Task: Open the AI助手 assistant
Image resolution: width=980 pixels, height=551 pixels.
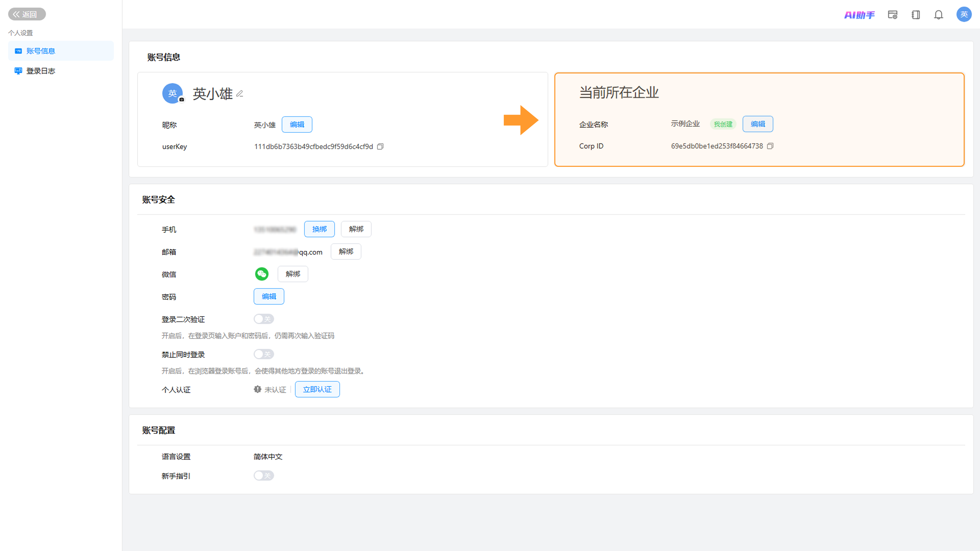Action: tap(859, 15)
